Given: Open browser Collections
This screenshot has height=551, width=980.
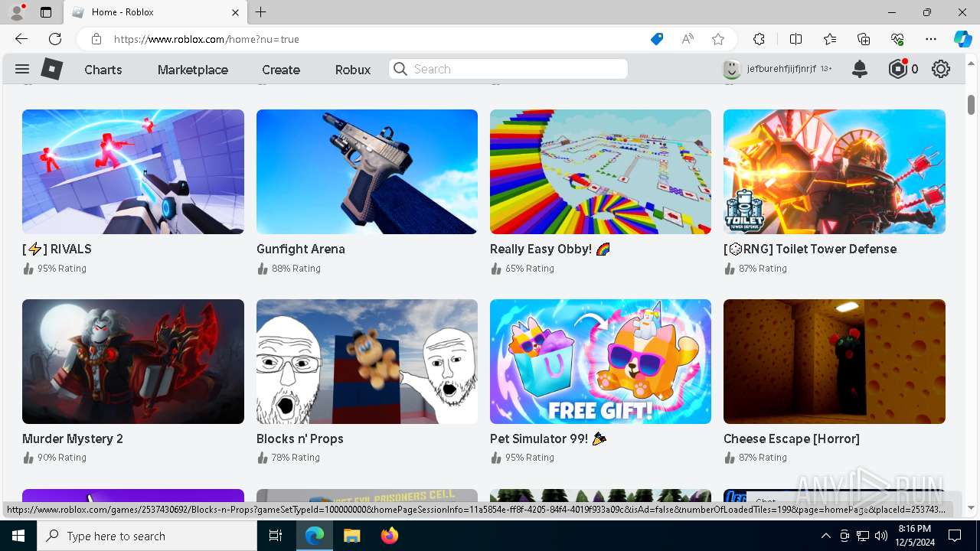Looking at the screenshot, I should (x=864, y=39).
